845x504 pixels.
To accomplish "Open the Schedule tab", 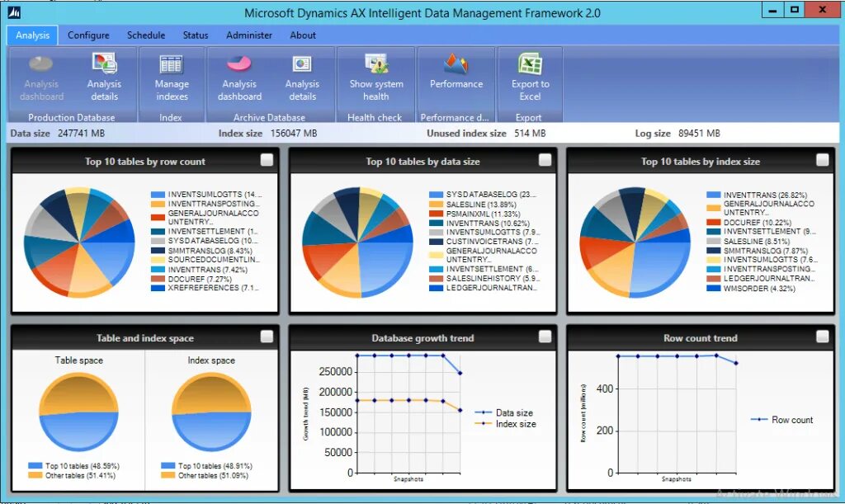I will coord(146,35).
